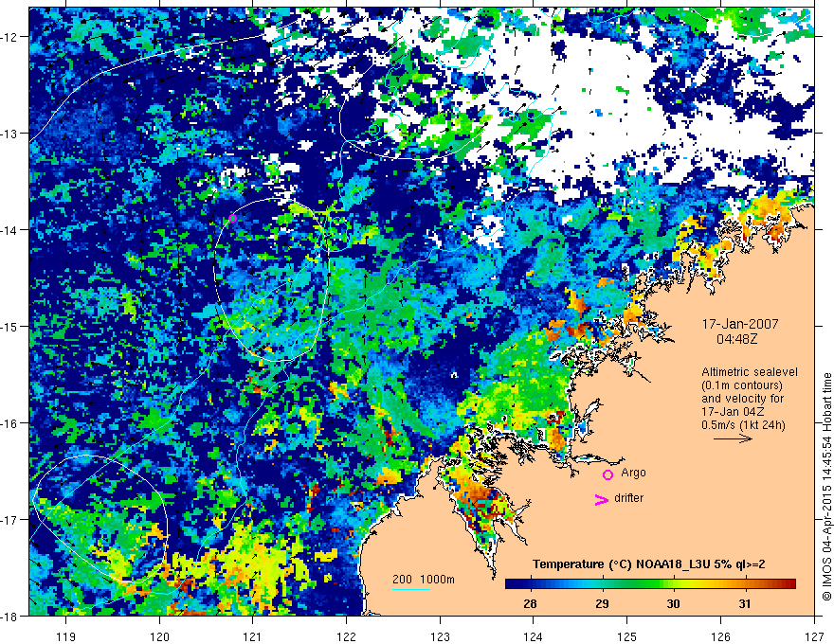This screenshot has height=644, width=834.
Task: Click the 17-Jan-2007 date text
Action: [x=740, y=324]
